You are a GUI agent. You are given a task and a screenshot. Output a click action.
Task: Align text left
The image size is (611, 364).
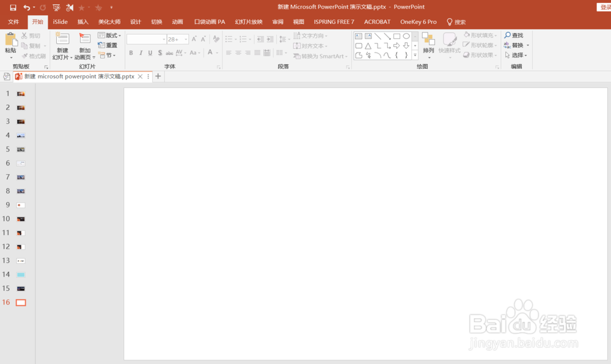click(x=229, y=53)
